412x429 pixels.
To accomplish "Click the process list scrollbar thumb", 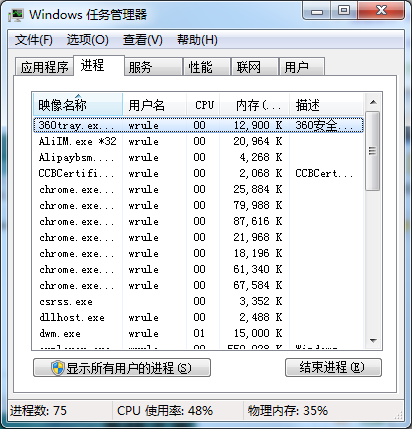I will tap(373, 151).
